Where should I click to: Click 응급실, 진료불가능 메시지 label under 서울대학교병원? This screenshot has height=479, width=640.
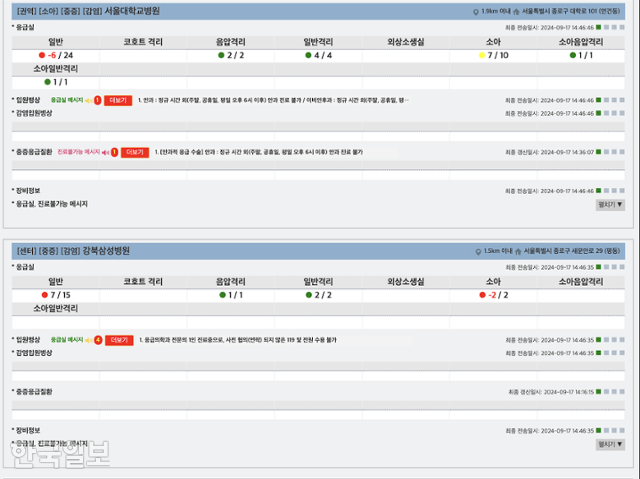point(51,204)
